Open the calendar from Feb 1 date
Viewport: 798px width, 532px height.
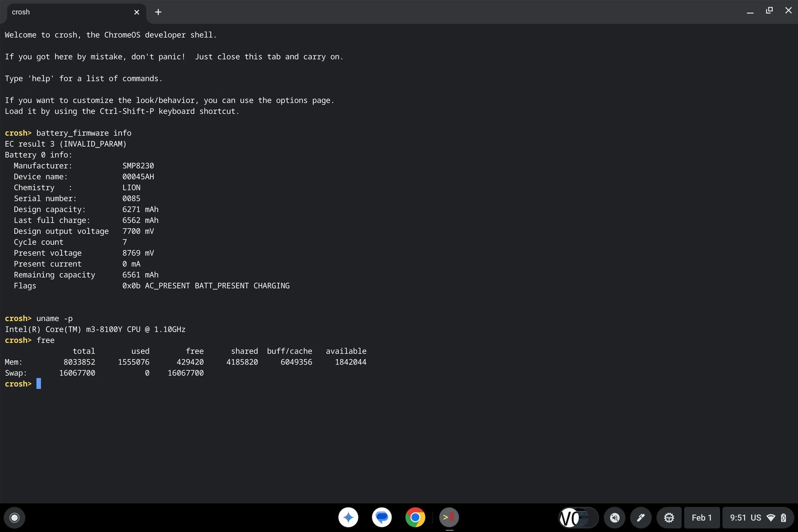point(701,518)
